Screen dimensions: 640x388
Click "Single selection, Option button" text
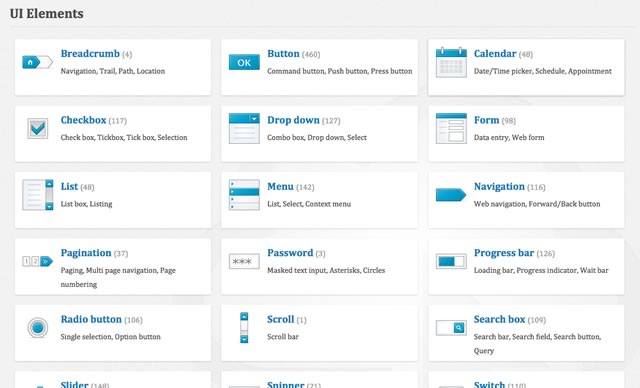point(110,337)
